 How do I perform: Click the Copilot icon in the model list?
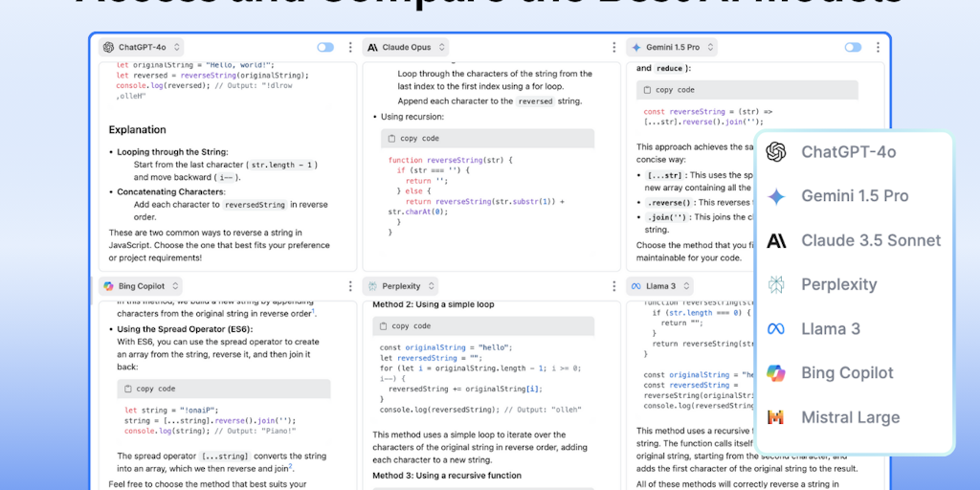coord(776,373)
